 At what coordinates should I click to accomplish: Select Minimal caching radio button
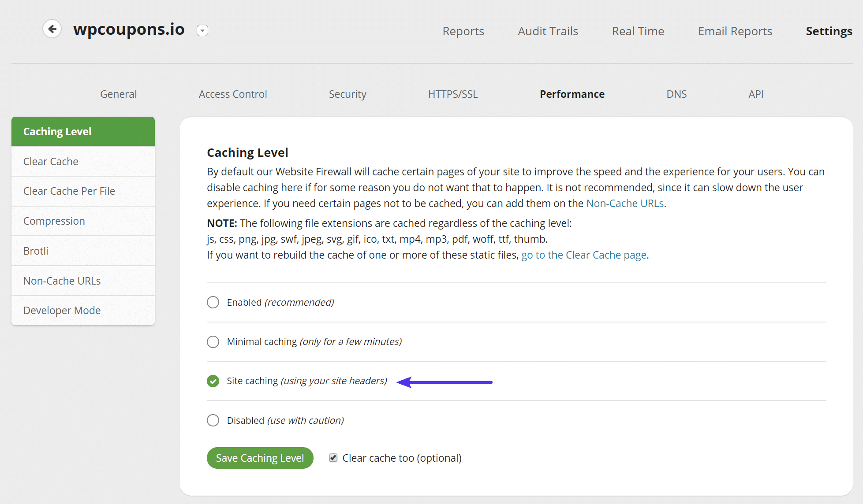tap(213, 341)
